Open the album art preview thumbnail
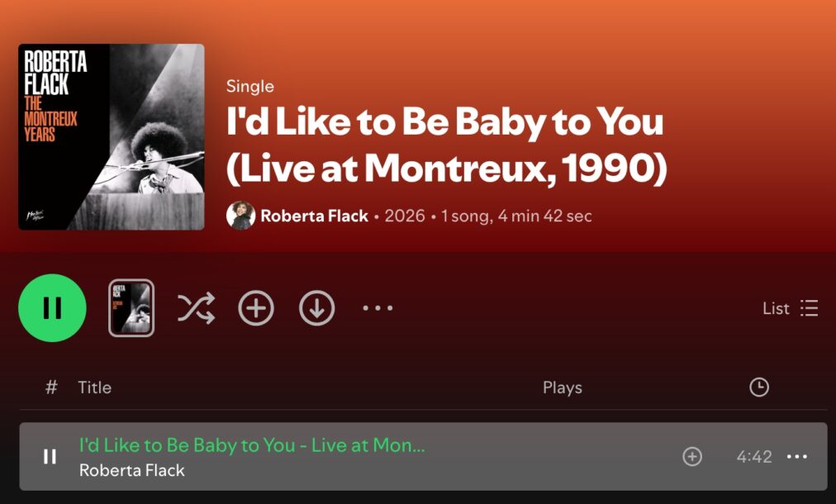Viewport: 836px width, 504px height. 131,307
